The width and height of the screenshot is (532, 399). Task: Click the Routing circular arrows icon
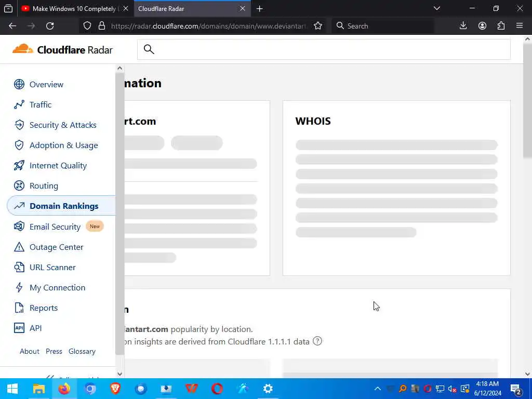tap(19, 185)
